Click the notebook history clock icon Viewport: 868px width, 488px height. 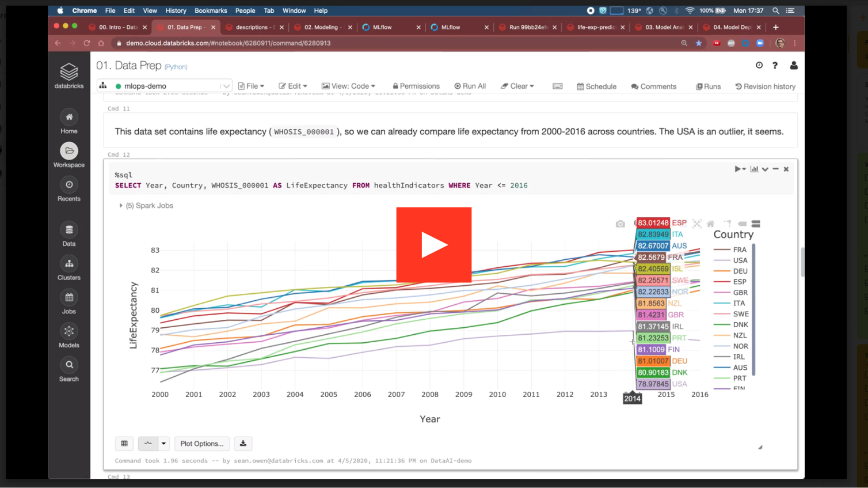(x=759, y=65)
